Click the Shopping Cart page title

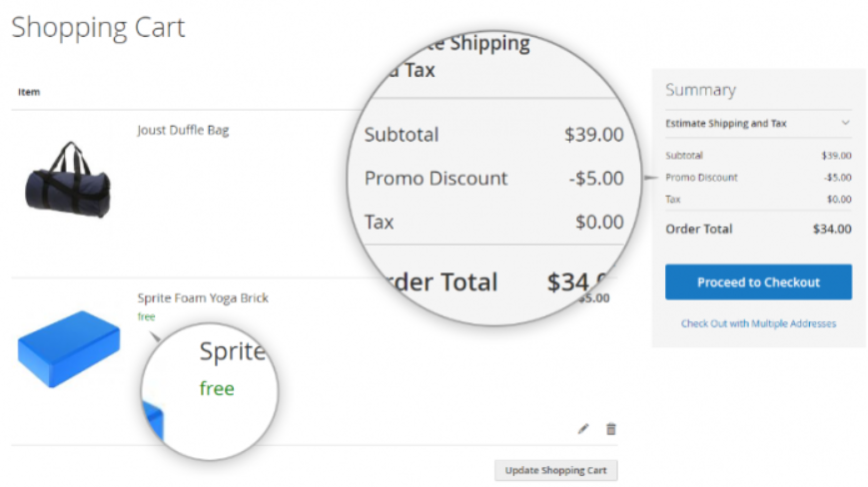(98, 28)
